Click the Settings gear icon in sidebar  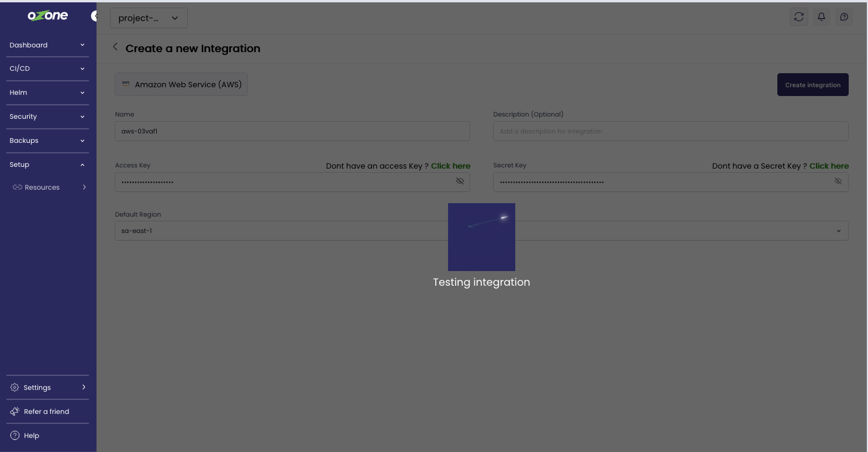click(15, 388)
